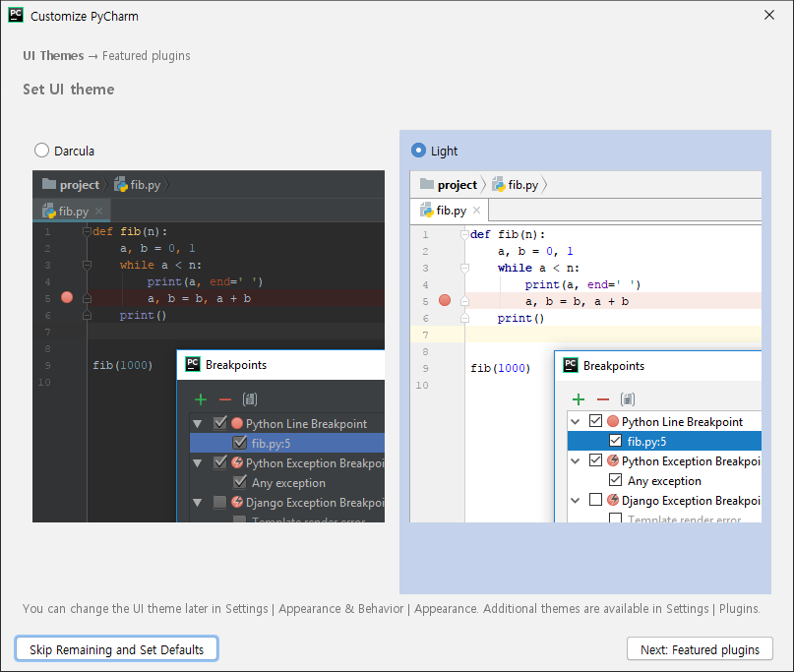
Task: Open the fib.py editor tab in Darcula preview
Action: point(72,211)
